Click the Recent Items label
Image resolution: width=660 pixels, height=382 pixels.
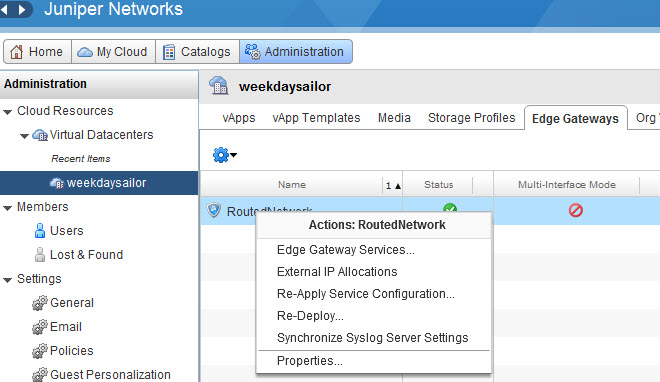pos(81,159)
